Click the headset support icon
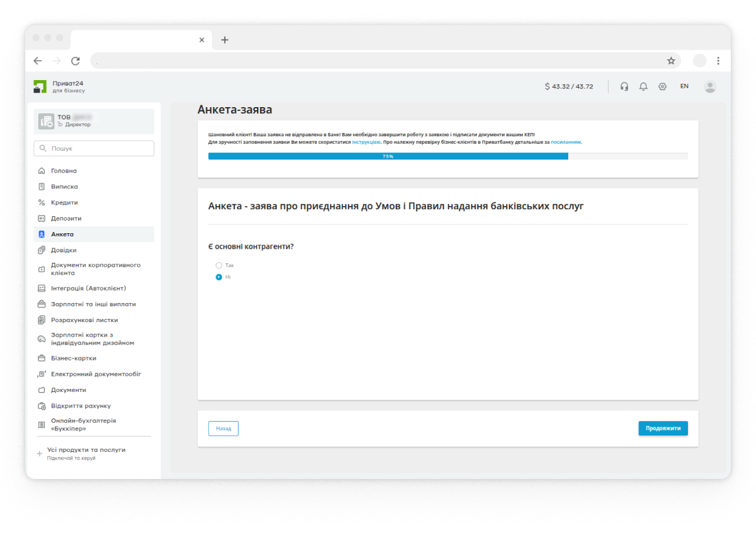756x542 pixels. click(x=624, y=86)
